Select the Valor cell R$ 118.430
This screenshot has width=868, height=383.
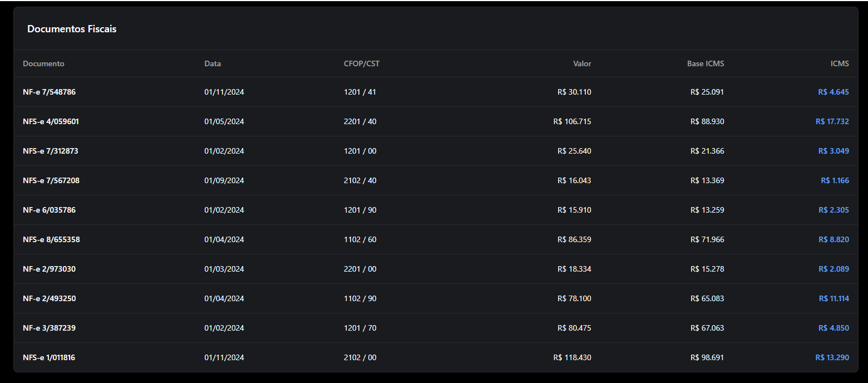573,357
